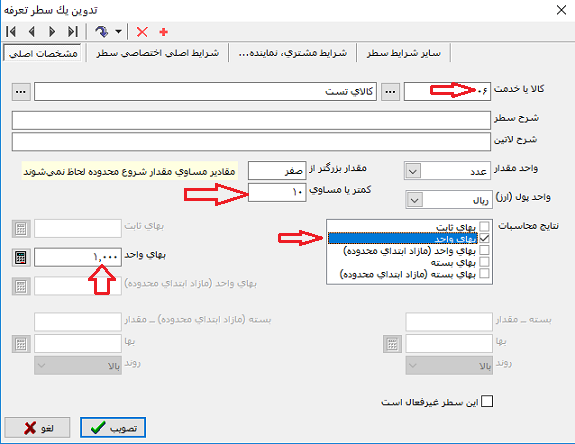Click تصويب confirm button

click(113, 428)
